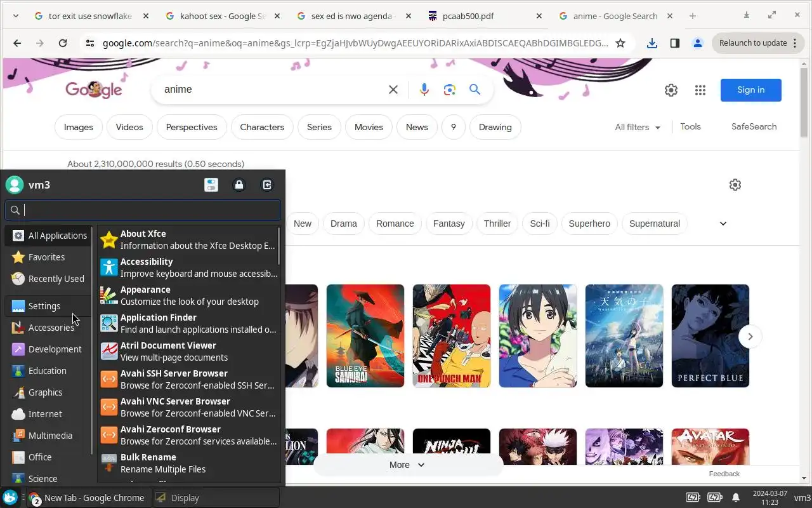Select the Favorites category
The image size is (812, 508).
pos(49,257)
